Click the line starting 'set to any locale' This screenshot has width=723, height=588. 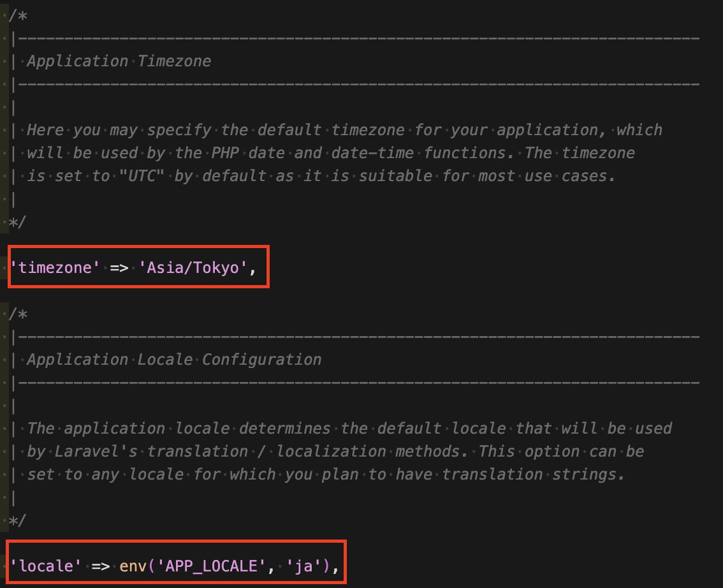pos(326,474)
